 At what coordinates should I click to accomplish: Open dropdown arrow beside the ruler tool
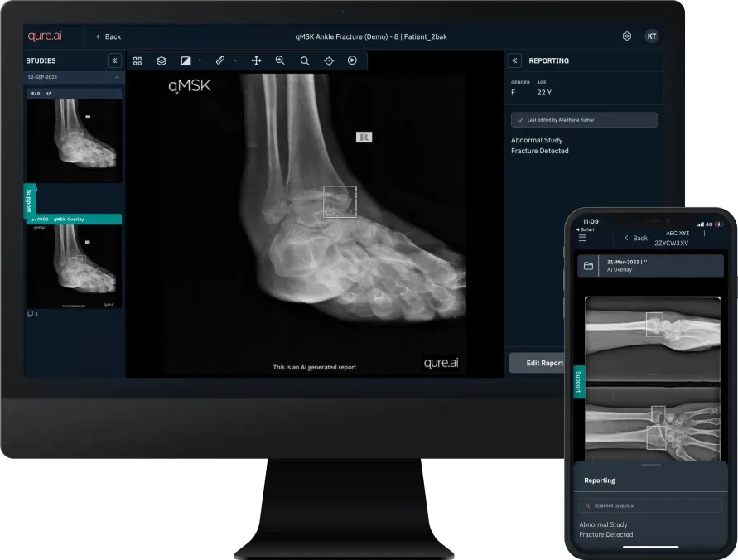point(235,60)
